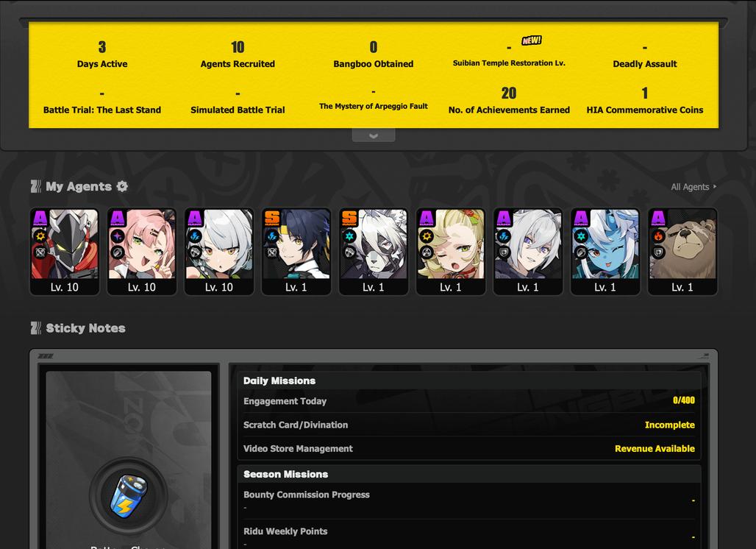Click the A-rank badge on the pink-haired agent card
The image size is (756, 549).
pyautogui.click(x=118, y=219)
